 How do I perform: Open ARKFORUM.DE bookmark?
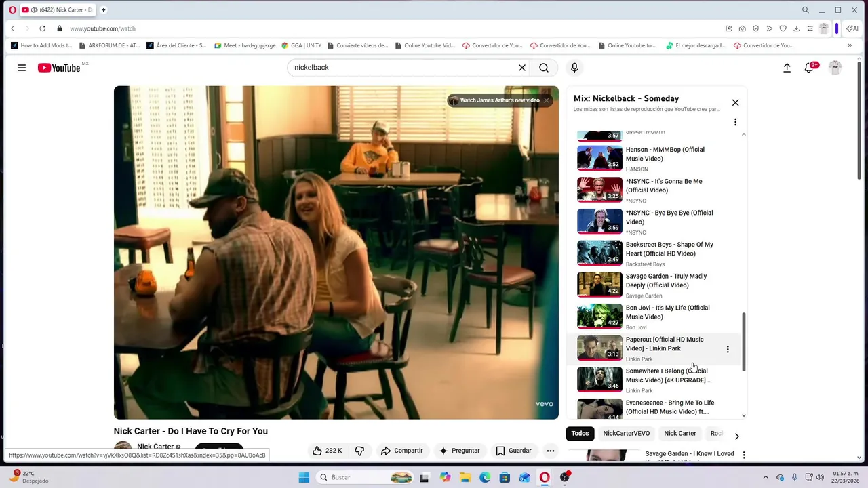[x=109, y=46]
